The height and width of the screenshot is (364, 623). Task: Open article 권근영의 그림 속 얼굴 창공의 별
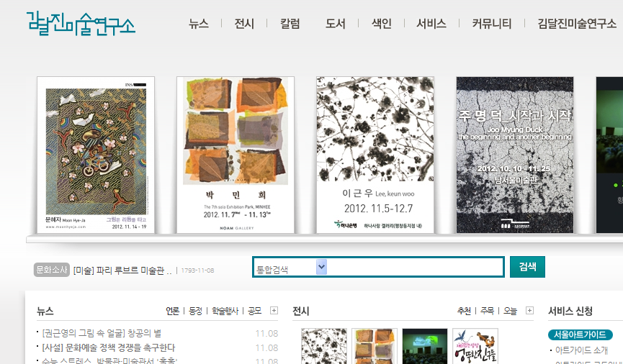(102, 333)
